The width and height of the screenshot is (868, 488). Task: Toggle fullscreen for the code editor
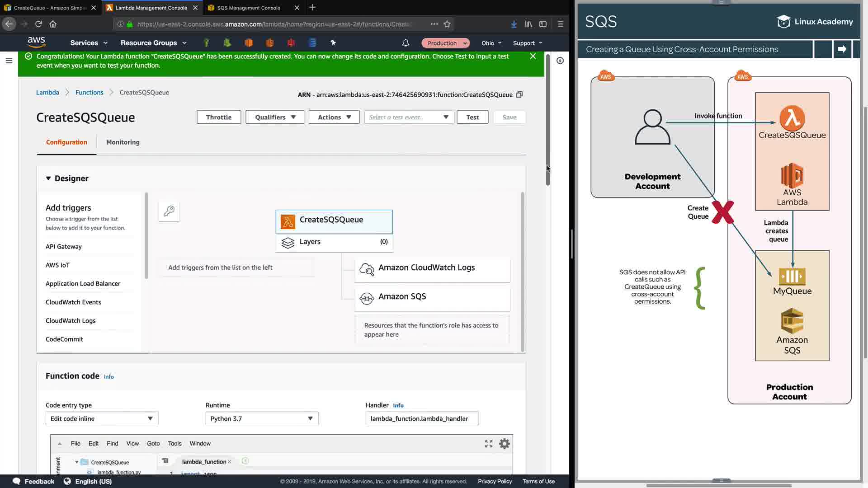pyautogui.click(x=489, y=444)
